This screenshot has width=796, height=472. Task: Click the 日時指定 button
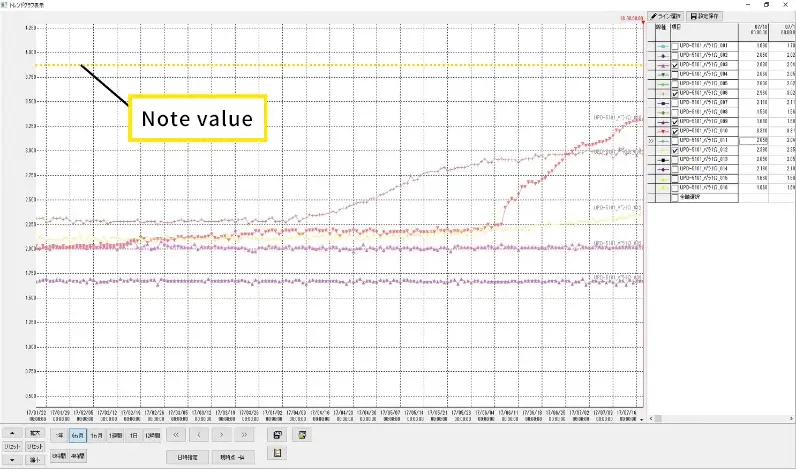pos(187,456)
